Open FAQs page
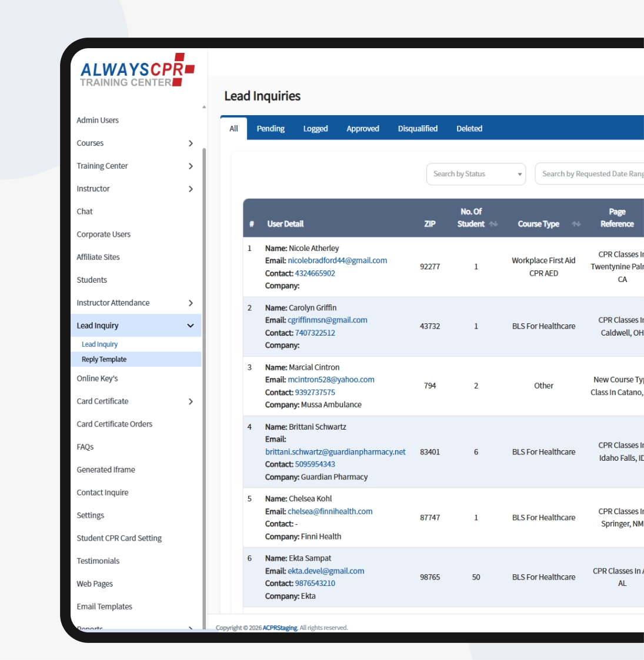Image resolution: width=644 pixels, height=660 pixels. click(x=85, y=447)
